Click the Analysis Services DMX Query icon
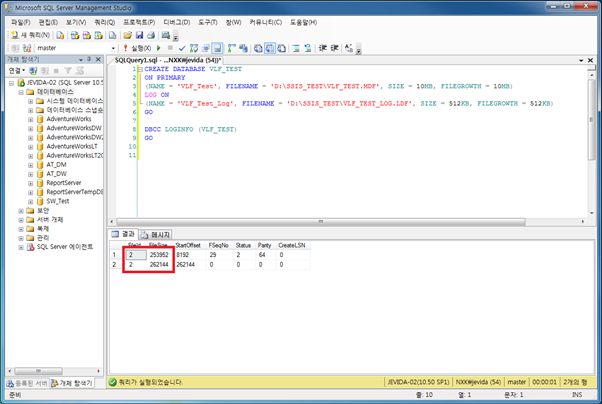Image resolution: width=602 pixels, height=404 pixels. (x=87, y=36)
